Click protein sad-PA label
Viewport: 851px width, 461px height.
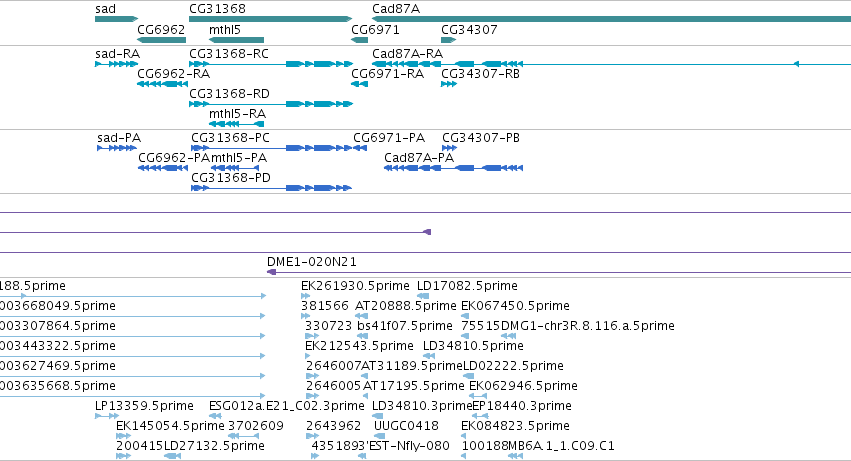pyautogui.click(x=119, y=138)
